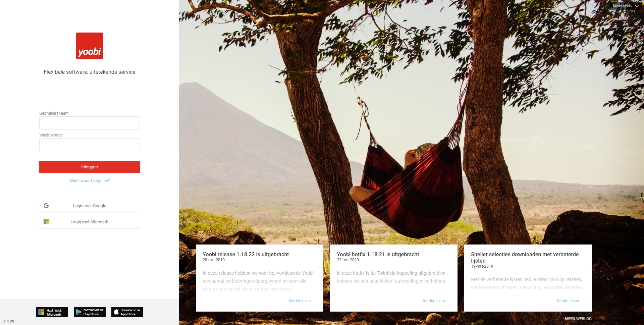This screenshot has height=325, width=644.
Task: Open Verder lezen for Sneller selecties article
Action: 568,301
